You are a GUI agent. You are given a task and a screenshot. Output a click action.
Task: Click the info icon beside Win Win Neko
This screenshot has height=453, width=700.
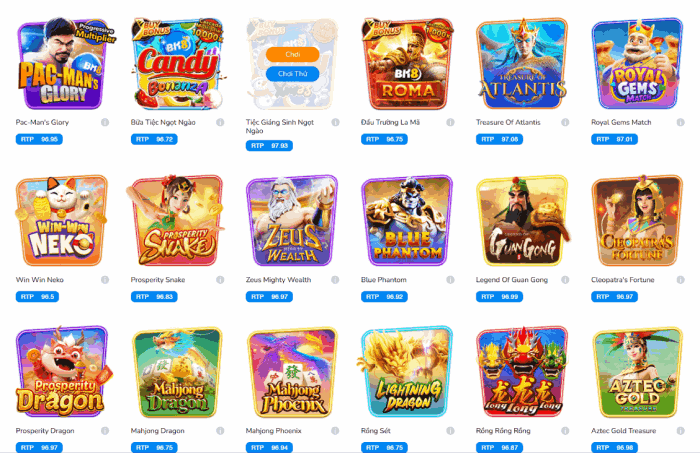point(105,280)
